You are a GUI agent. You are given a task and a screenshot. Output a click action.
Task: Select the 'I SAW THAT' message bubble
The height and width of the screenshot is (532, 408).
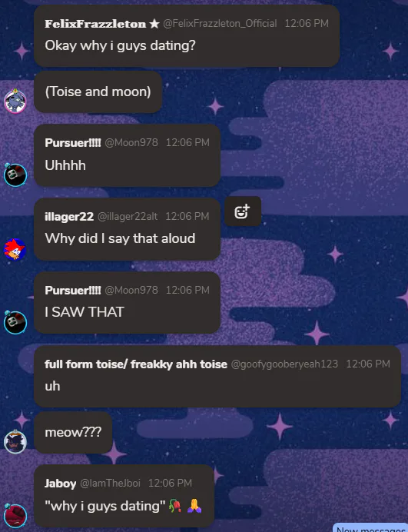[128, 303]
